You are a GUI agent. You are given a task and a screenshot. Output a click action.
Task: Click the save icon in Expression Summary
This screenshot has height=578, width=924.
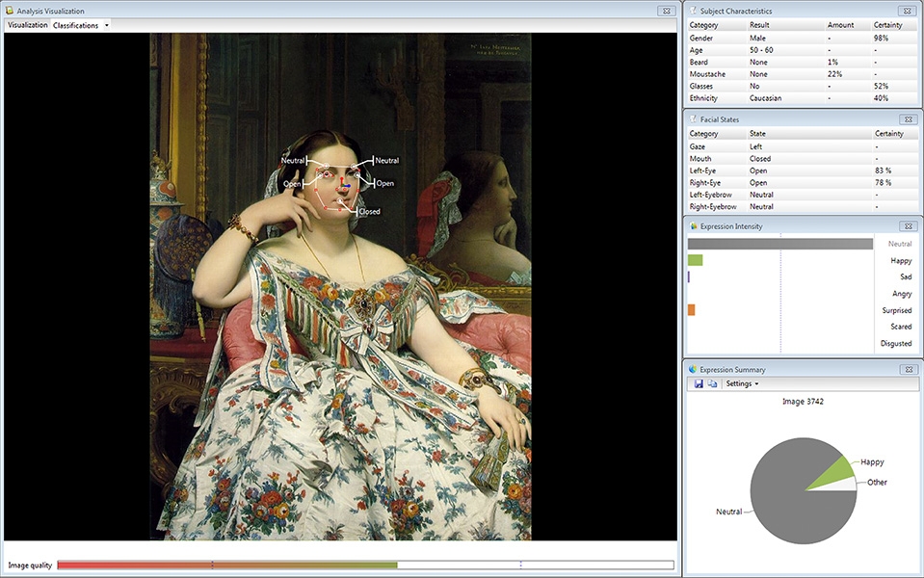[x=699, y=383]
